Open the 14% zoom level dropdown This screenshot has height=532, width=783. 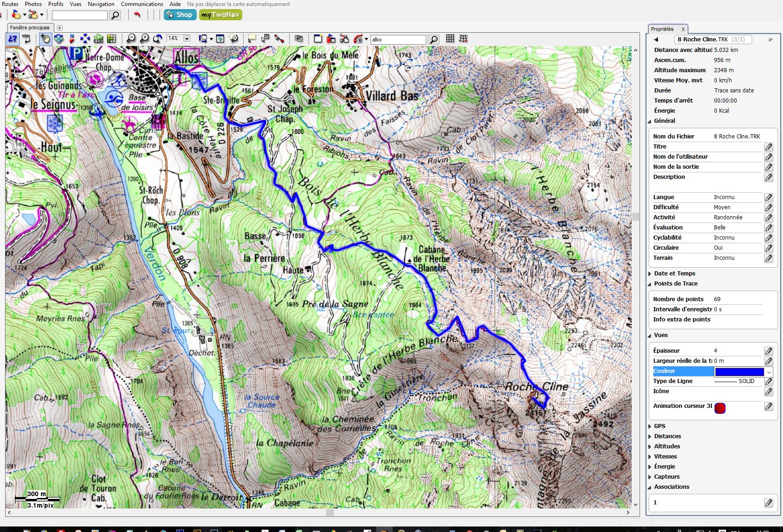[187, 39]
